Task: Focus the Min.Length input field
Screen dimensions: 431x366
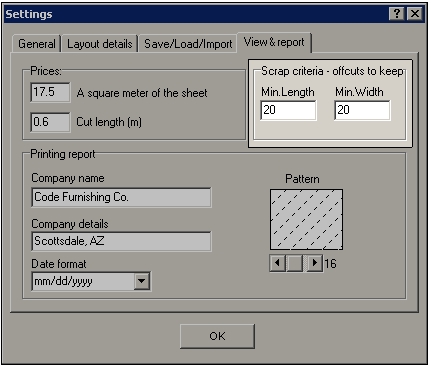Action: click(288, 110)
